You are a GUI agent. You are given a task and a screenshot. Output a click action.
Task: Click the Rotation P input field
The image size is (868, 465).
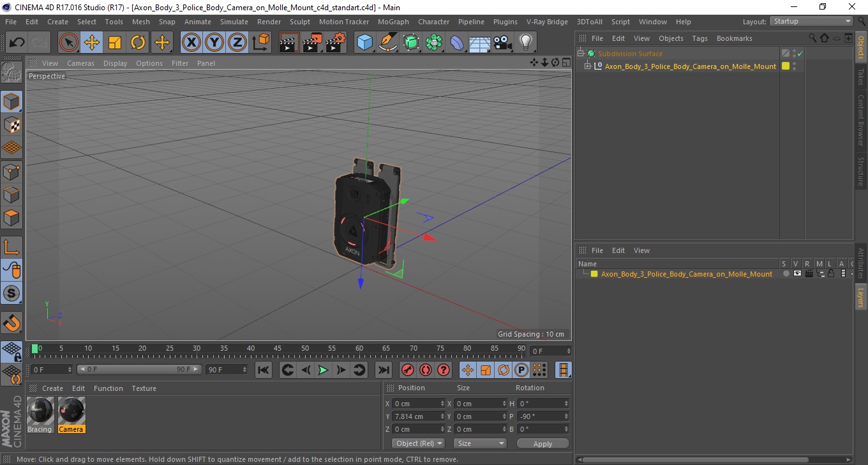coord(542,416)
